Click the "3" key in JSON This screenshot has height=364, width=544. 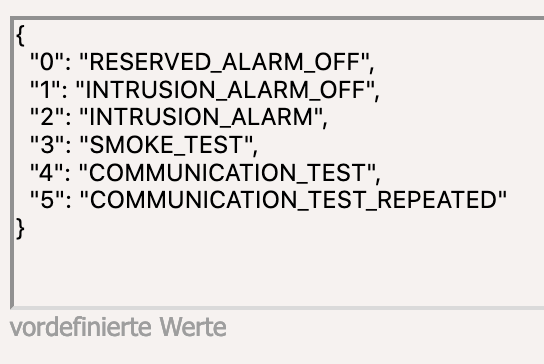tap(47, 145)
